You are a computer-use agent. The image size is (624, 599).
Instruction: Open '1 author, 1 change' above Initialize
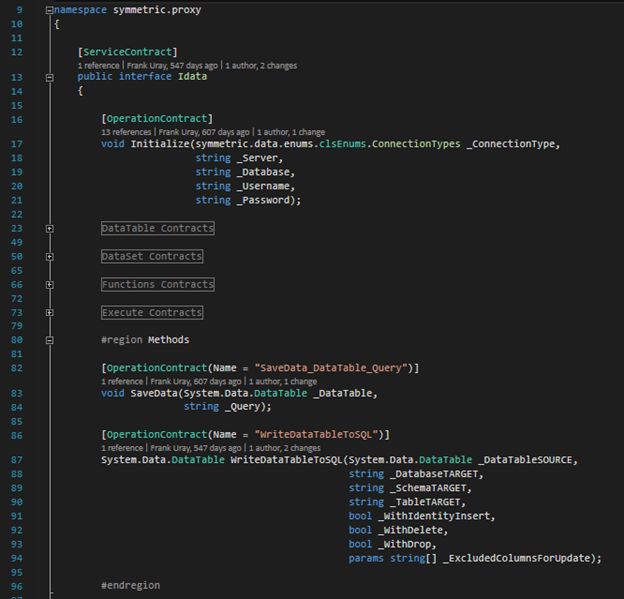pos(291,132)
